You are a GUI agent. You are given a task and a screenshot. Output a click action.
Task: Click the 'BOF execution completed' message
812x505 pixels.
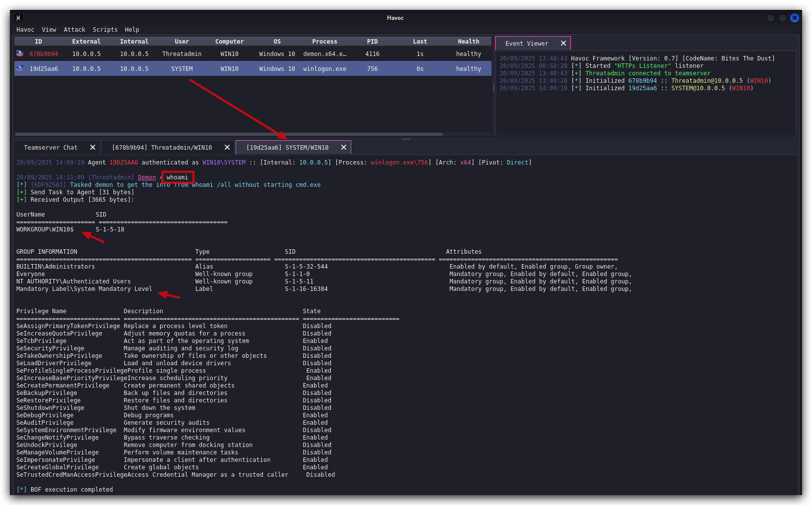pyautogui.click(x=71, y=490)
